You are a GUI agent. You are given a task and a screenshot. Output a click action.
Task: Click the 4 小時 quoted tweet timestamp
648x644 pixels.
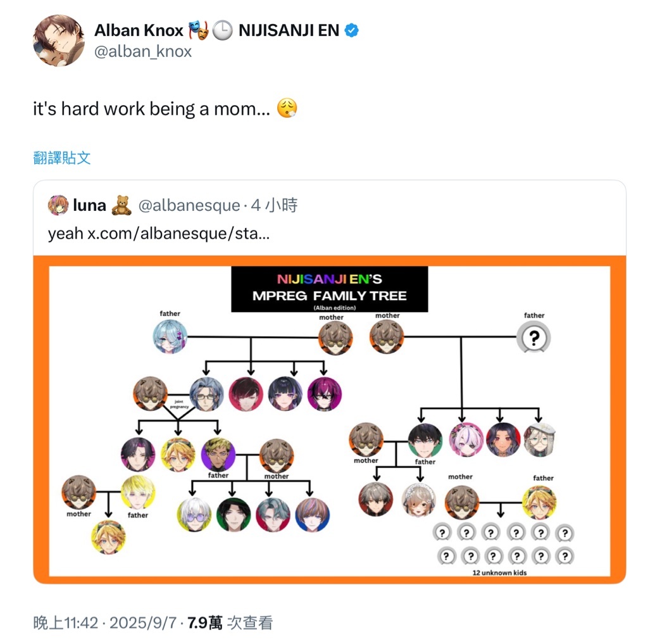[x=275, y=205]
